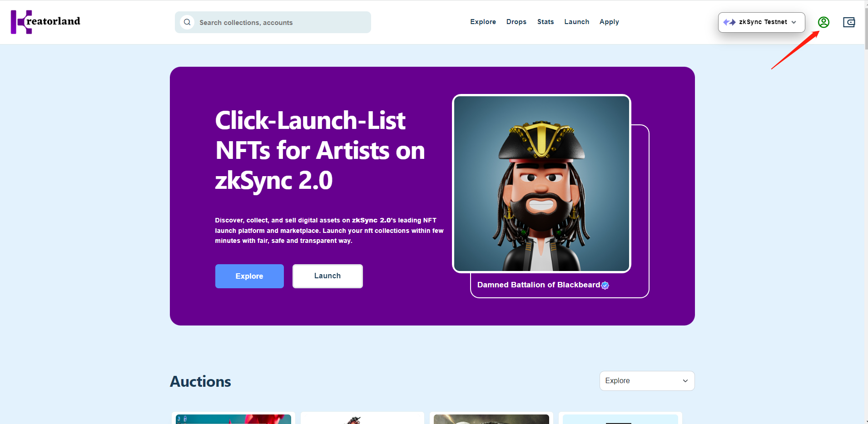Click the verified badge beside Blackbeard title
868x424 pixels.
[x=605, y=285]
